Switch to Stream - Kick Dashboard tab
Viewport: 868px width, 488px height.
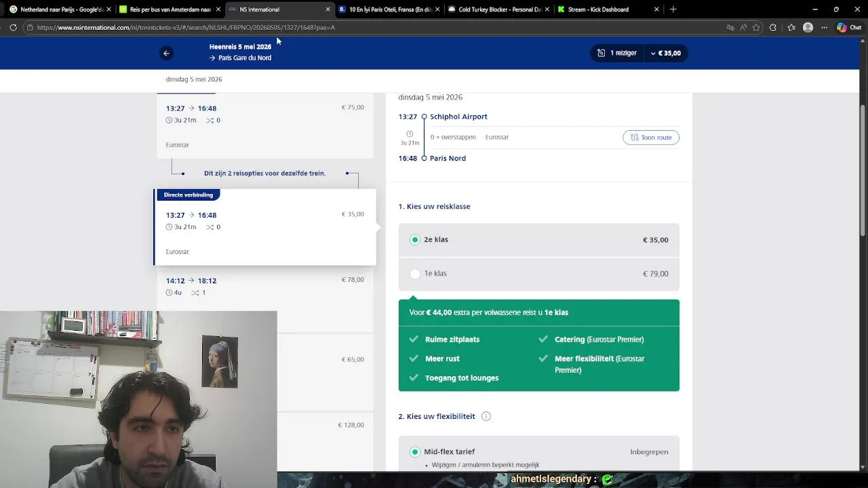pyautogui.click(x=609, y=9)
